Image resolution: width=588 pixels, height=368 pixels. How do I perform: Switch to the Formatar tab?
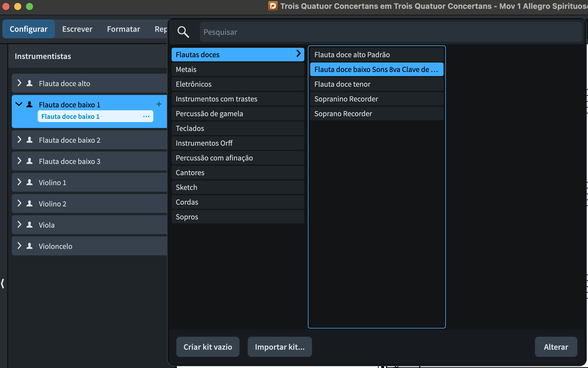tap(123, 29)
